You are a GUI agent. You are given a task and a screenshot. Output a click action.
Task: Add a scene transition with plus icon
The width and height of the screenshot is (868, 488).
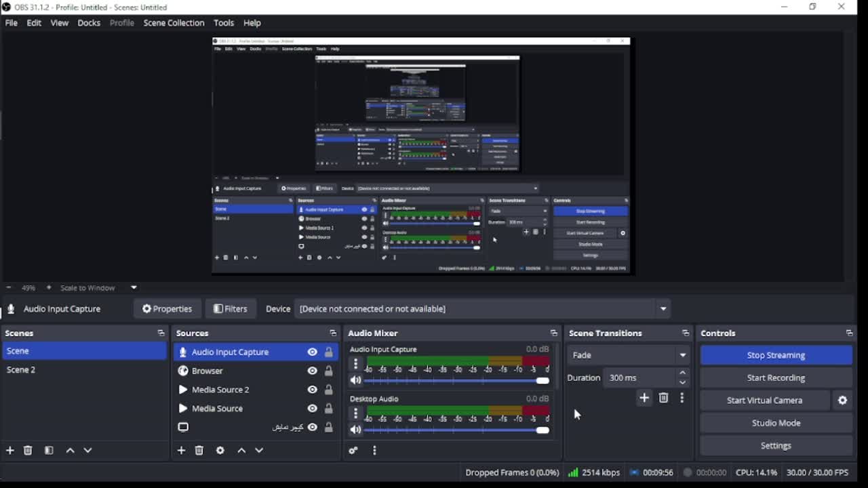tap(644, 398)
